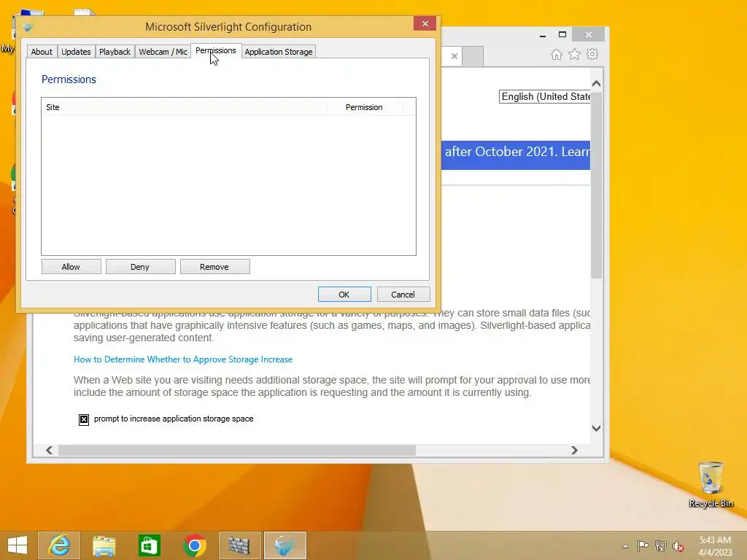747x560 pixels.
Task: Open the clock showing 5:43 AM
Action: [715, 546]
